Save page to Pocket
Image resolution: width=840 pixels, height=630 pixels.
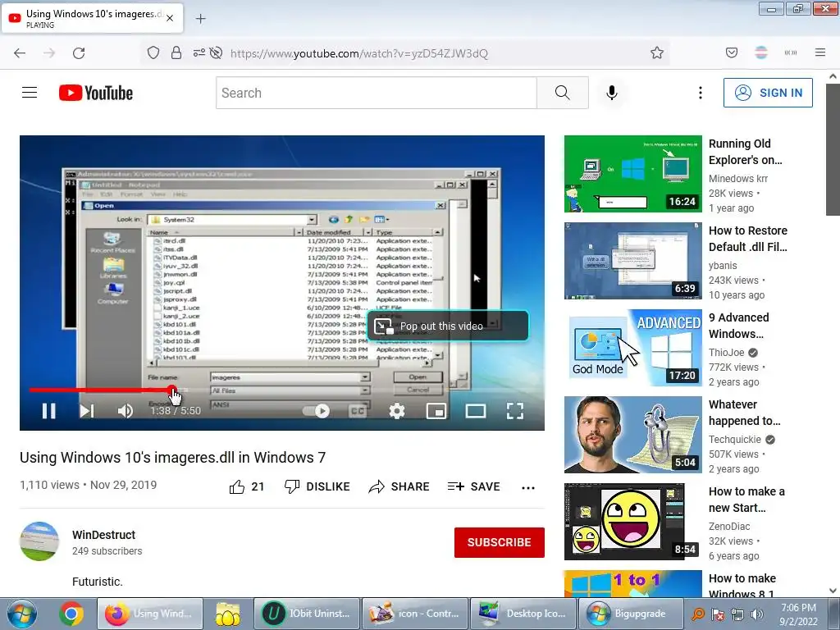(731, 52)
